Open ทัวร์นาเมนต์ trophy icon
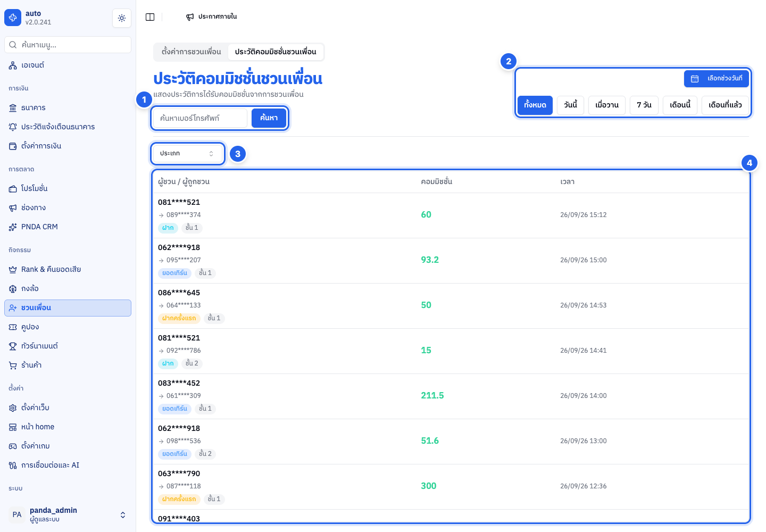The image size is (766, 532). click(x=13, y=346)
